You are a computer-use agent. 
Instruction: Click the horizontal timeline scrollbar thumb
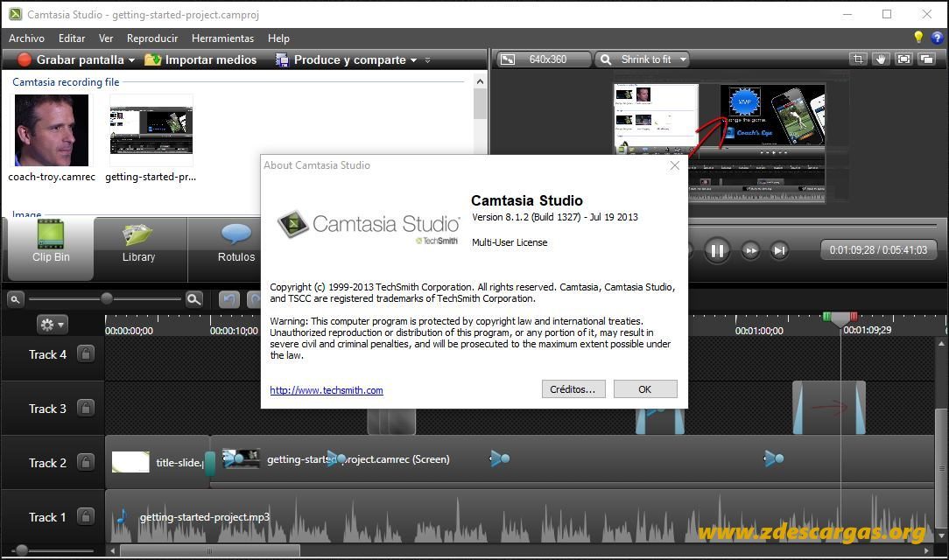[209, 551]
